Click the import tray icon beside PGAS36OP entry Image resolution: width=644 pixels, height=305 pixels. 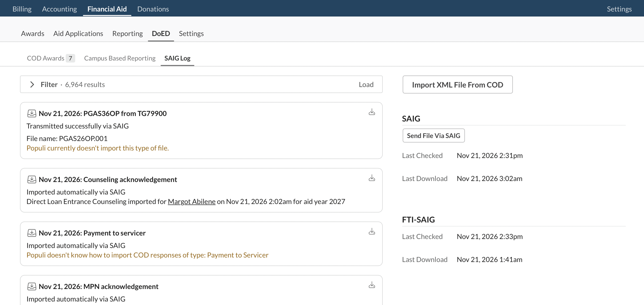pyautogui.click(x=32, y=113)
